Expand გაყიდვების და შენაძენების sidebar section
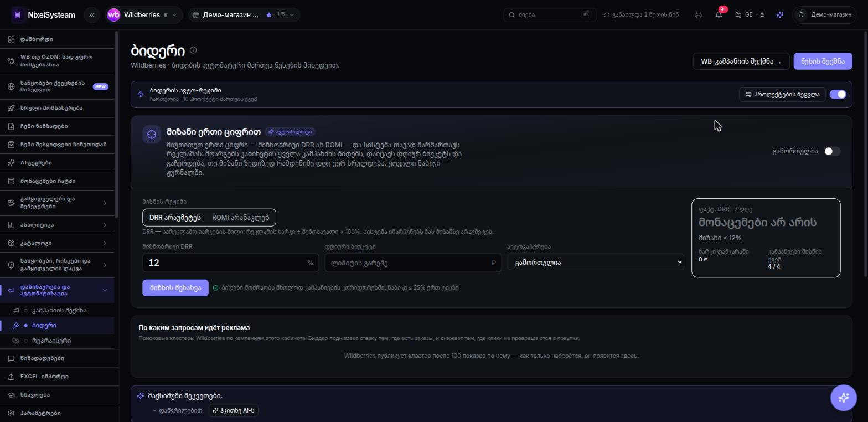This screenshot has height=422, width=868. [x=58, y=203]
